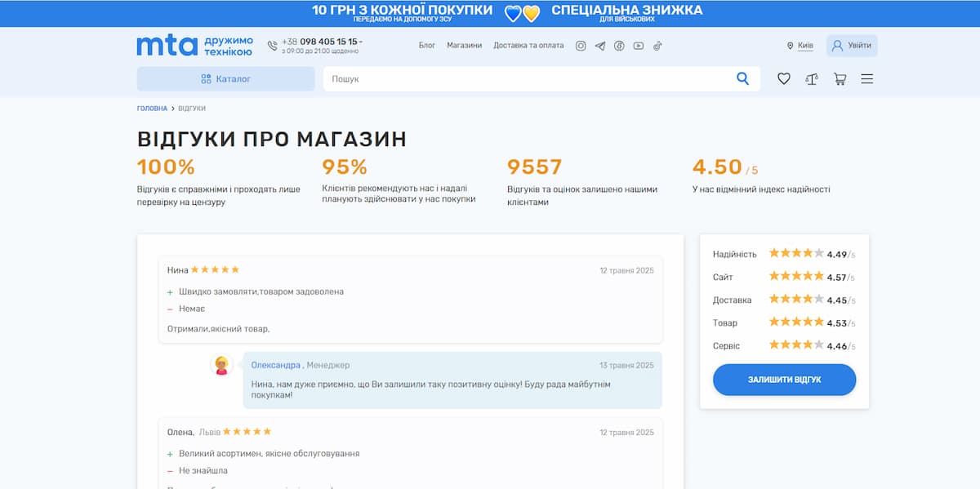Click the manager reply date 13 травня 2025

(626, 366)
